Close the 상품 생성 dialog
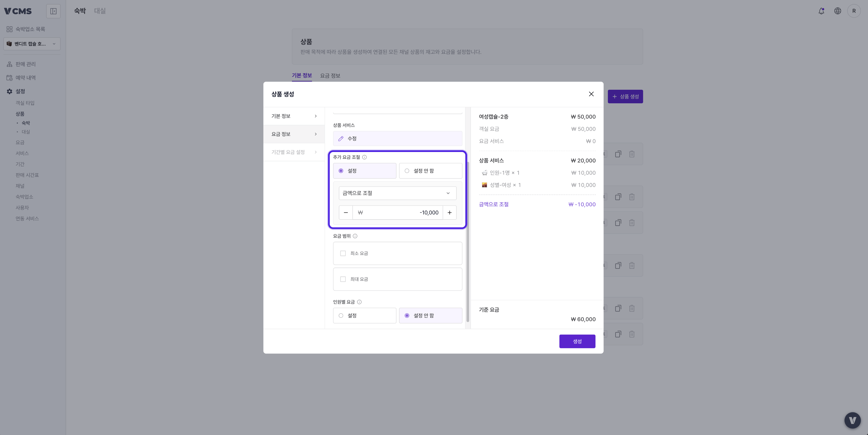Screen dimensions: 868x435 [x=591, y=94]
